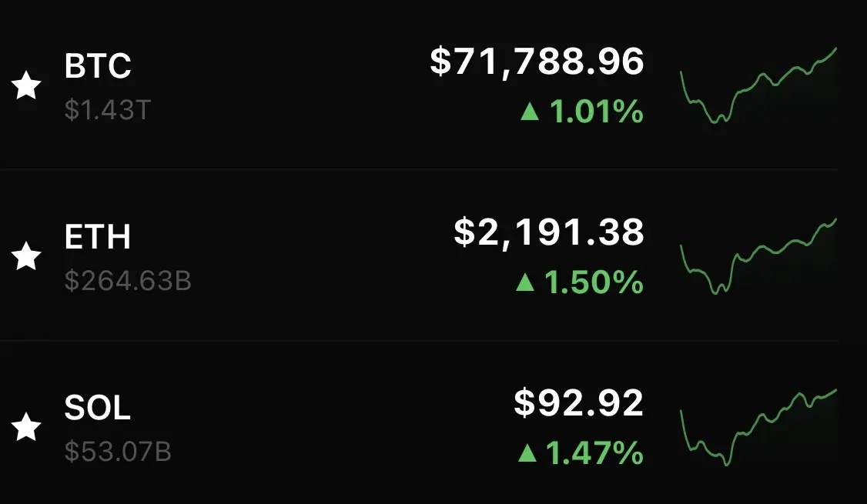Select the $92.92 SOL price
Image resolution: width=867 pixels, height=504 pixels.
[x=578, y=403]
